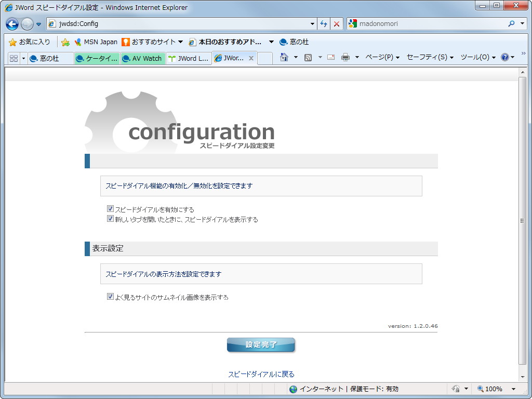The image size is (532, 399).
Task: Click the RSS feeds icon
Action: [308, 57]
